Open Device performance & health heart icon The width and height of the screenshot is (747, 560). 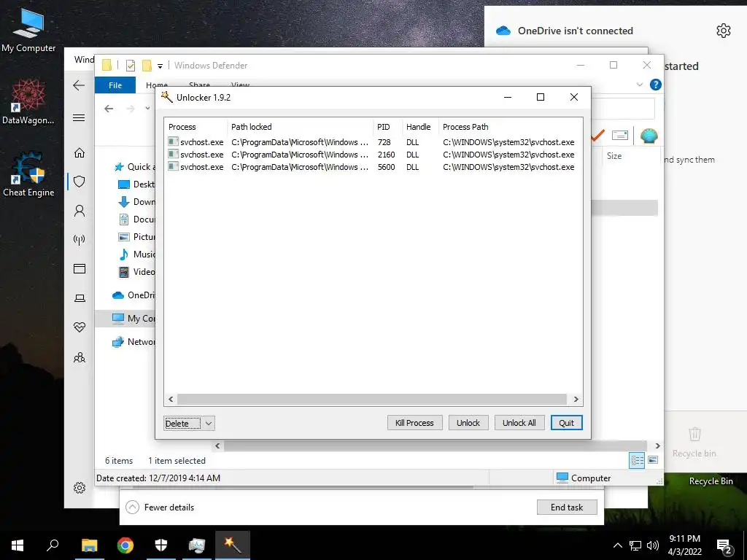point(80,327)
